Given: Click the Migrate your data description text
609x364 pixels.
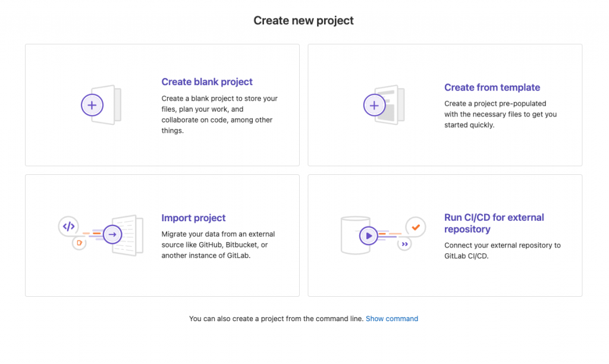Looking at the screenshot, I should tap(218, 244).
